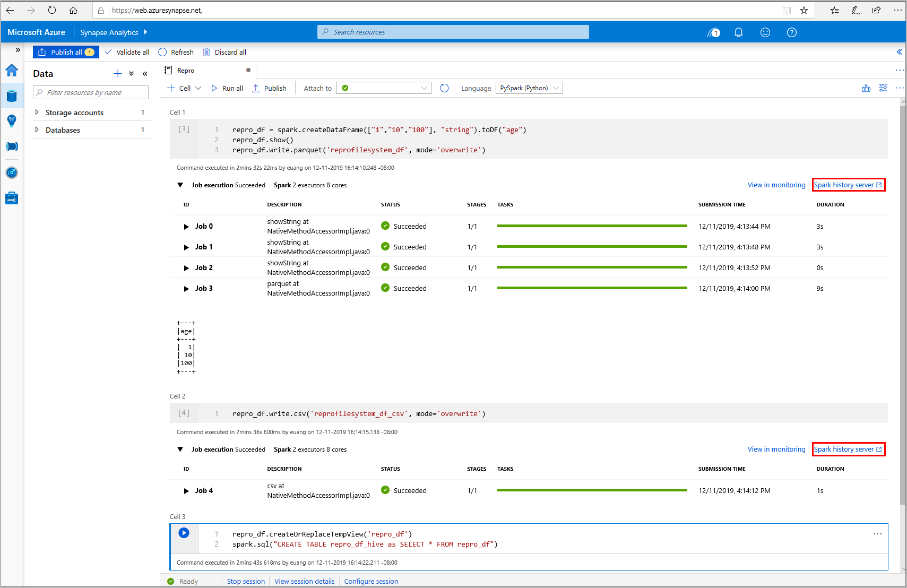The height and width of the screenshot is (588, 907).
Task: Collapse Cell 1 job execution details
Action: click(180, 185)
